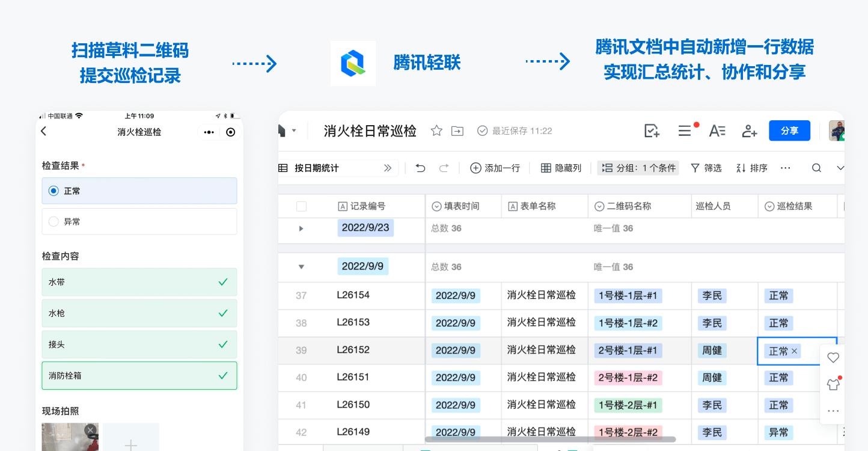Click 添加一行 to add a row
This screenshot has width=868, height=451.
pyautogui.click(x=495, y=168)
